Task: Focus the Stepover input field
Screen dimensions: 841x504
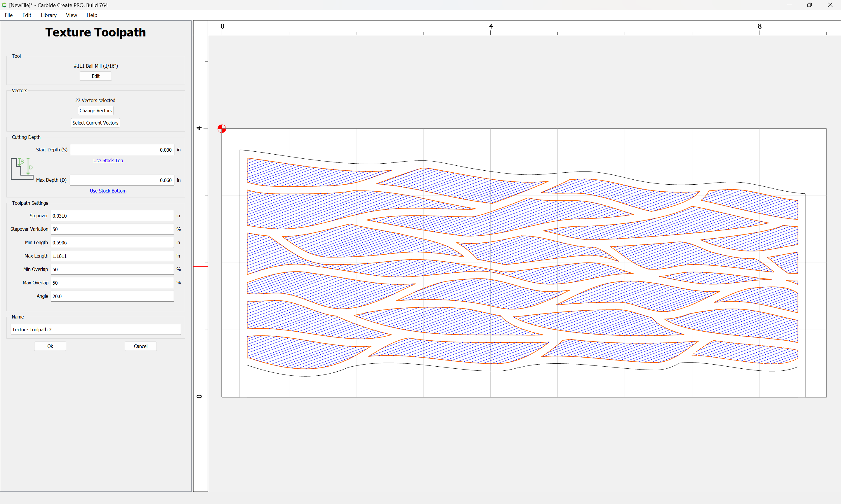Action: point(112,216)
